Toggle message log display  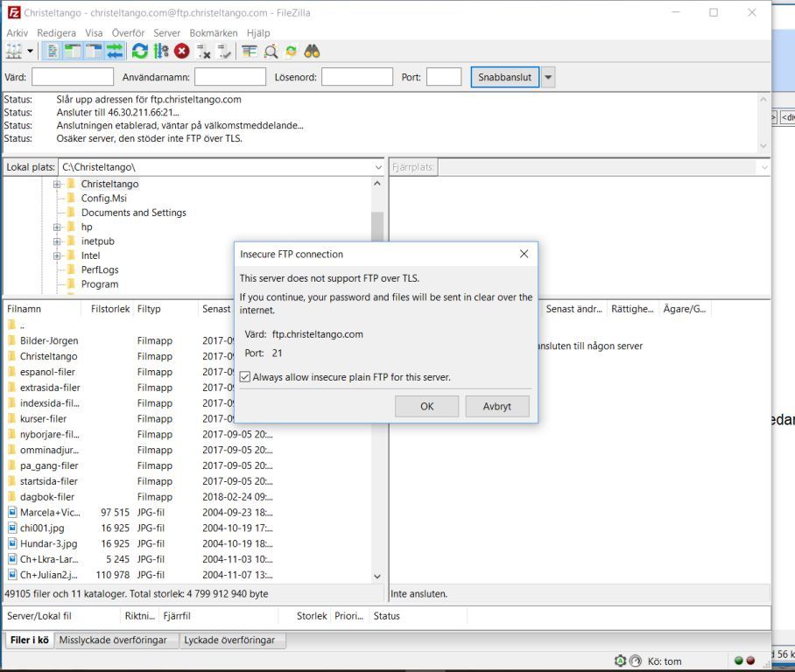click(x=53, y=51)
